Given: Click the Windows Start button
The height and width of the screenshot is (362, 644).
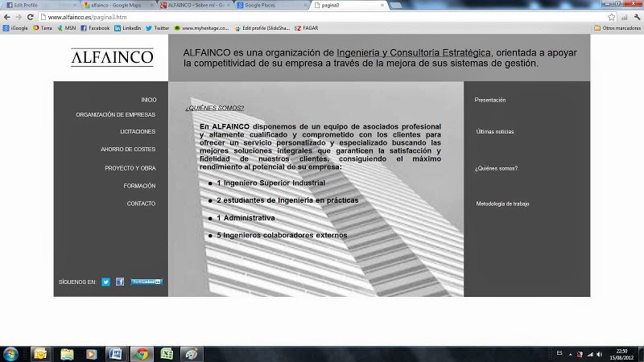Looking at the screenshot, I should click(x=10, y=354).
